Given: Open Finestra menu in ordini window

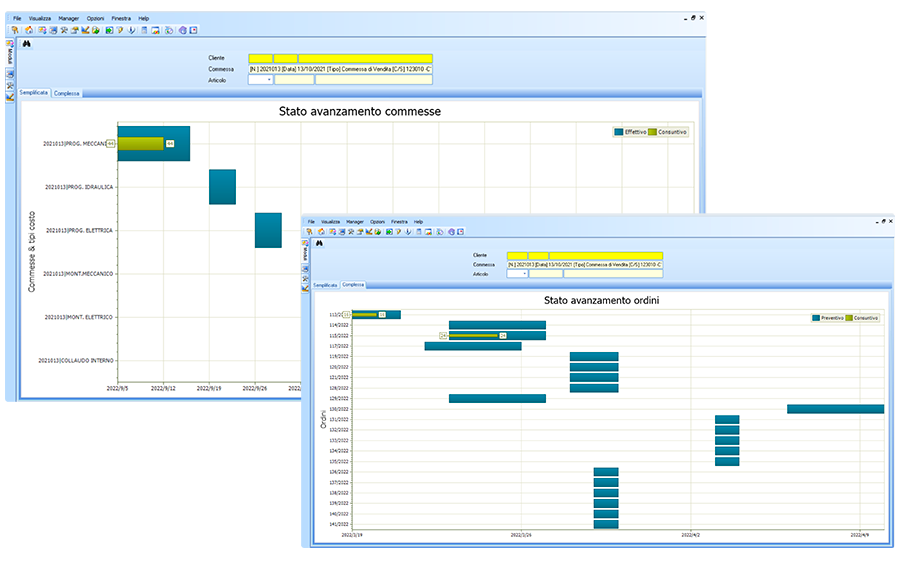Looking at the screenshot, I should click(399, 222).
